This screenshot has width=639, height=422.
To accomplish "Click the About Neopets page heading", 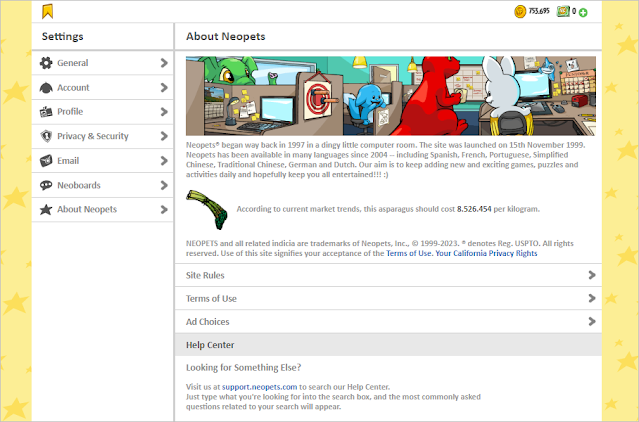I will [x=225, y=36].
